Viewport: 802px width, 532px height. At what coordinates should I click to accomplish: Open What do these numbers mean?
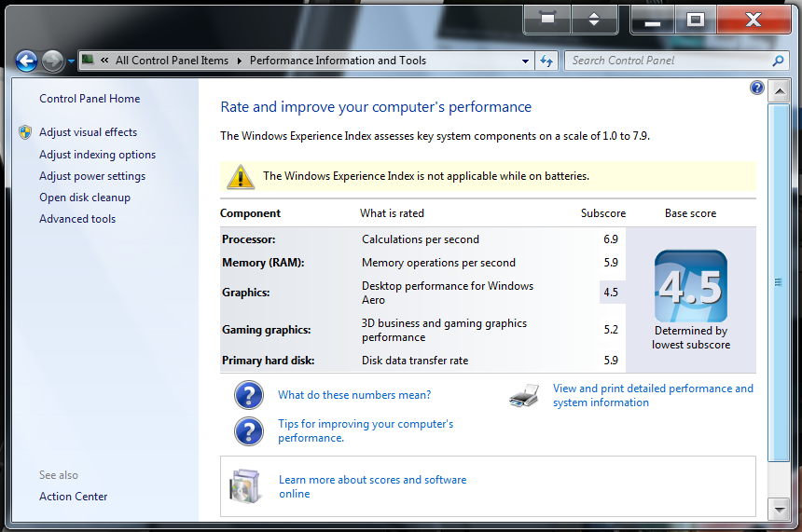[354, 395]
